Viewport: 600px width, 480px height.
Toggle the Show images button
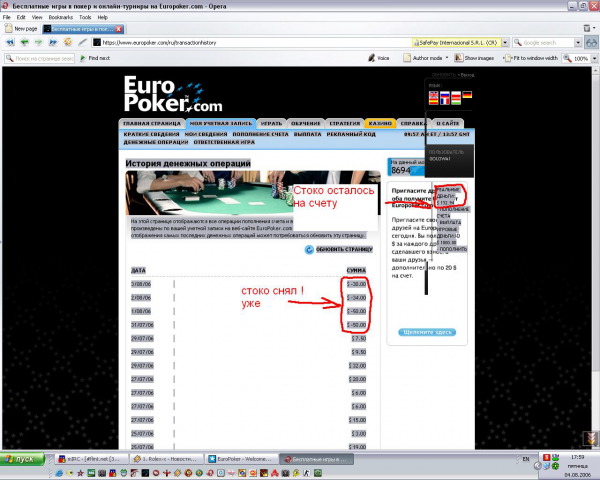click(x=474, y=58)
